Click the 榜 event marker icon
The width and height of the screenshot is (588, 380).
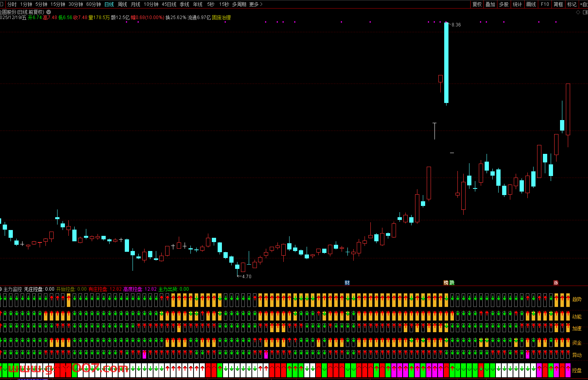pyautogui.click(x=446, y=283)
